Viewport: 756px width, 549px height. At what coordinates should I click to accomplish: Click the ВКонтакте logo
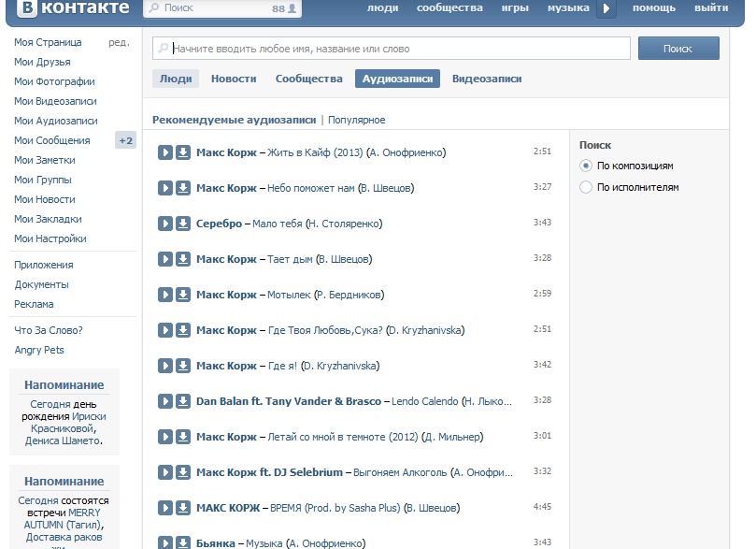point(73,8)
